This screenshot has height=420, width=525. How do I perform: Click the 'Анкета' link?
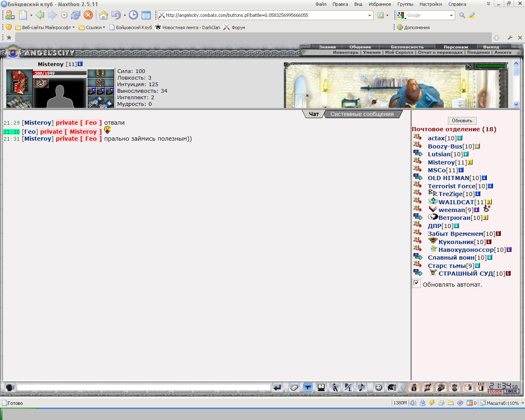click(x=502, y=52)
